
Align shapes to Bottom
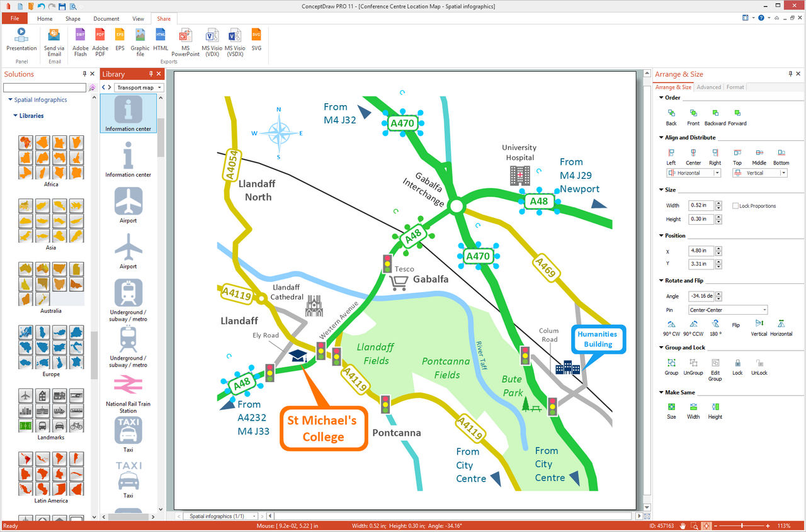tap(781, 157)
